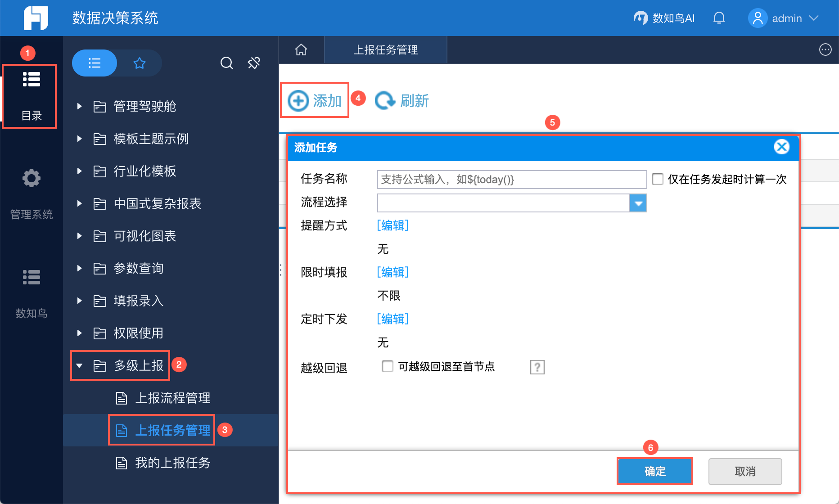The width and height of the screenshot is (839, 504).
Task: Open 上报流程管理 in the tree
Action: point(173,398)
